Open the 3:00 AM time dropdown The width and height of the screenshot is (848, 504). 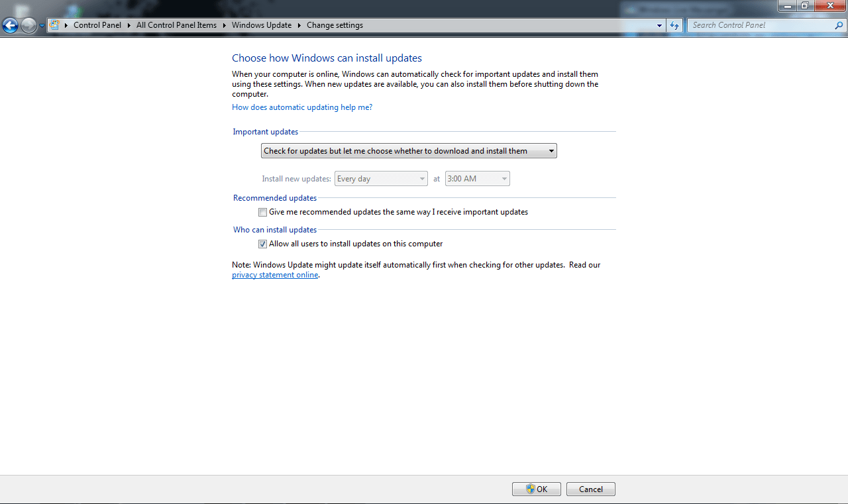coord(477,179)
